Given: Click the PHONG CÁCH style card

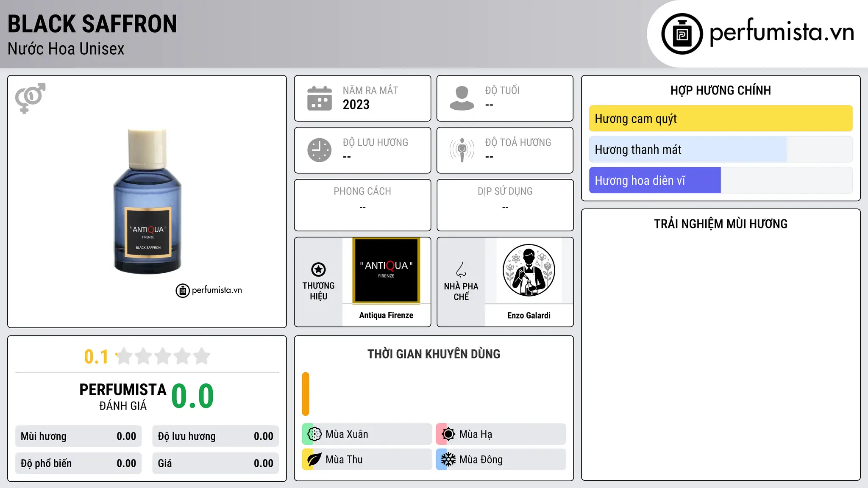Looking at the screenshot, I should click(362, 205).
